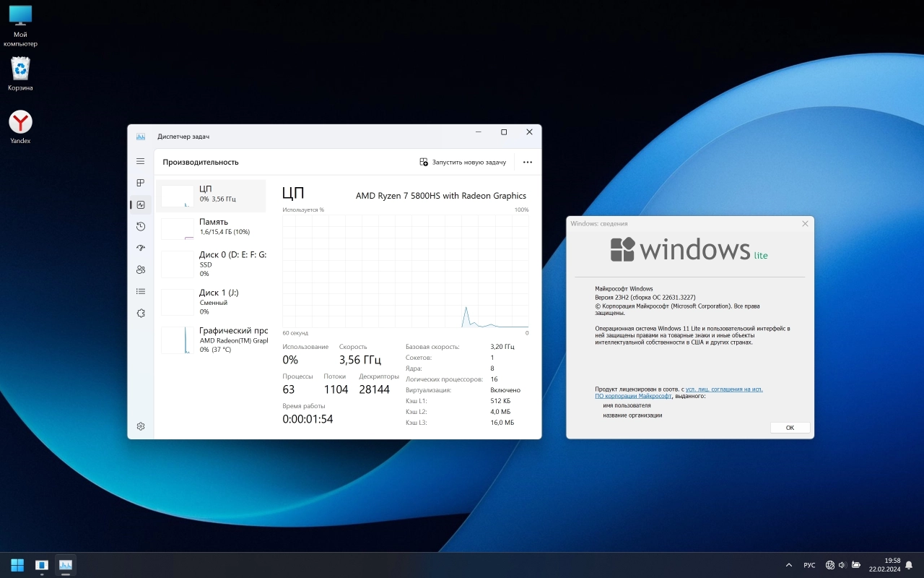The height and width of the screenshot is (578, 924).
Task: Open the Windows Start menu
Action: (x=17, y=565)
